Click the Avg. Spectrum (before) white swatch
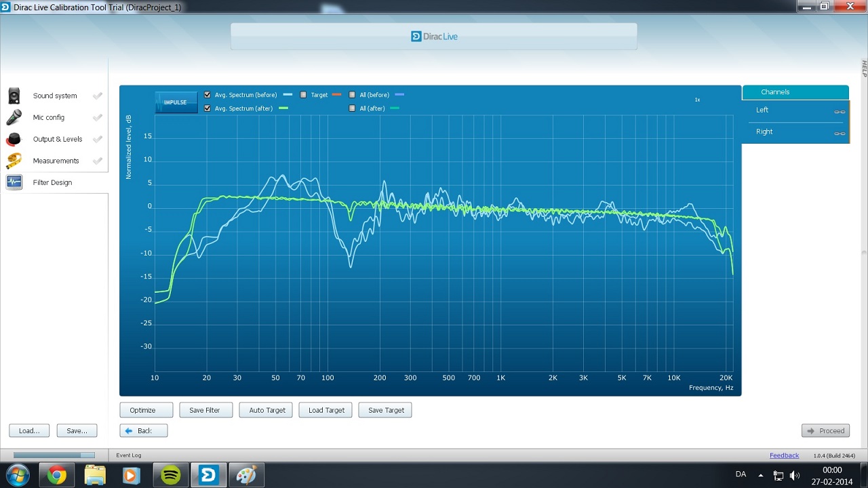 (288, 95)
